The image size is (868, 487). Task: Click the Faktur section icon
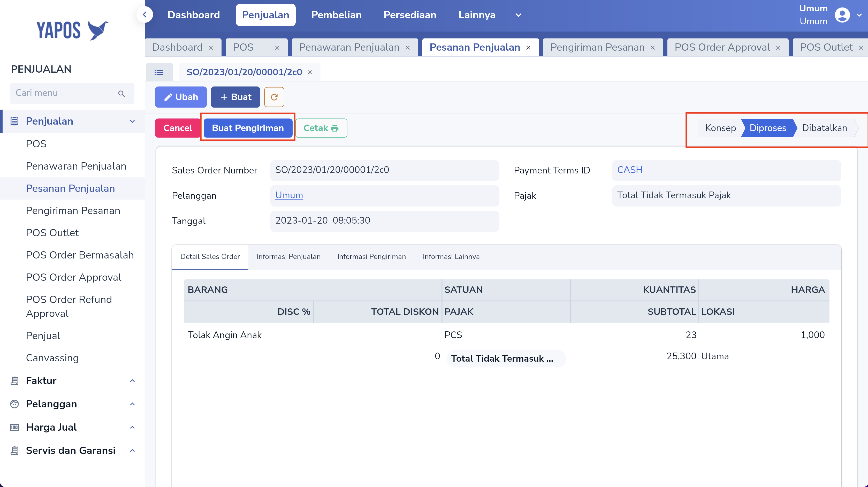pos(14,381)
